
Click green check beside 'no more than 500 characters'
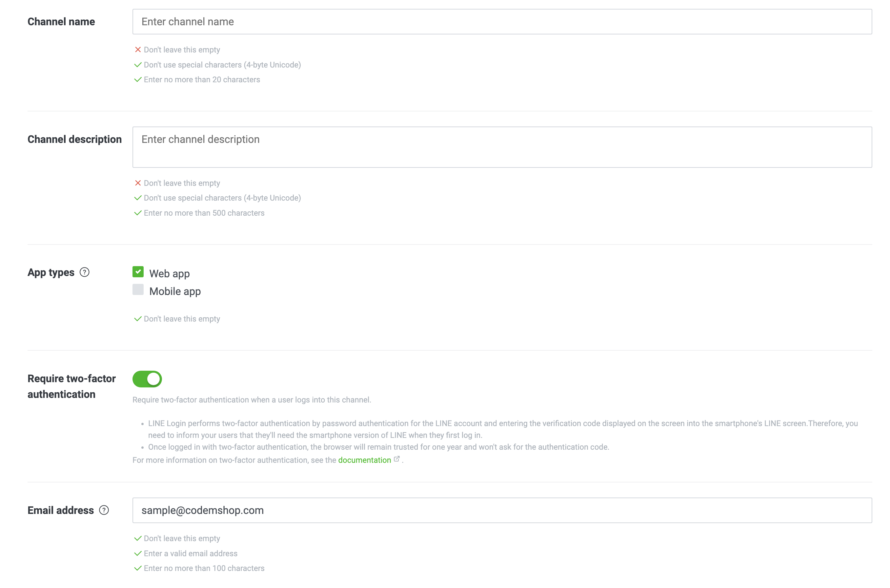click(x=138, y=213)
